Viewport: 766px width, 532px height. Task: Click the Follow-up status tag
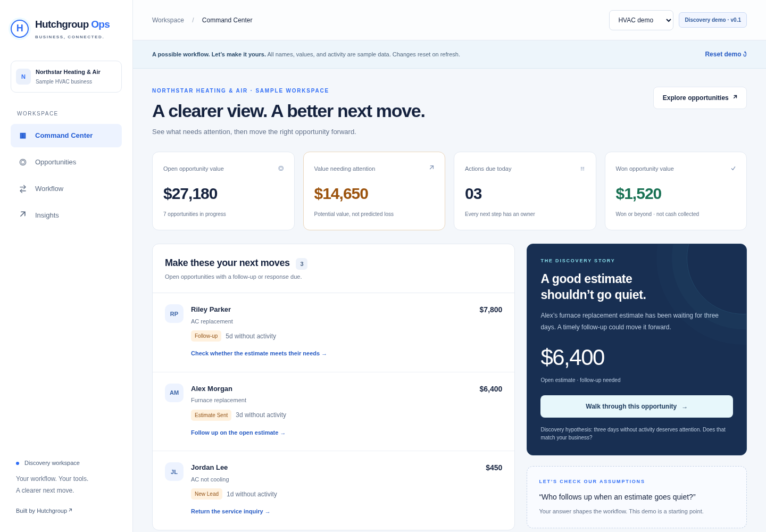[x=206, y=336]
